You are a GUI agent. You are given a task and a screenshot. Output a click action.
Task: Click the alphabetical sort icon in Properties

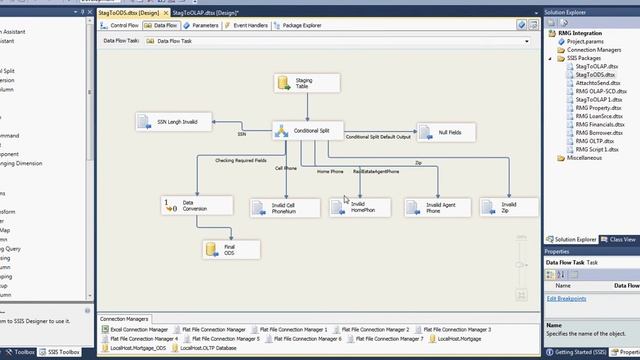pyautogui.click(x=561, y=275)
